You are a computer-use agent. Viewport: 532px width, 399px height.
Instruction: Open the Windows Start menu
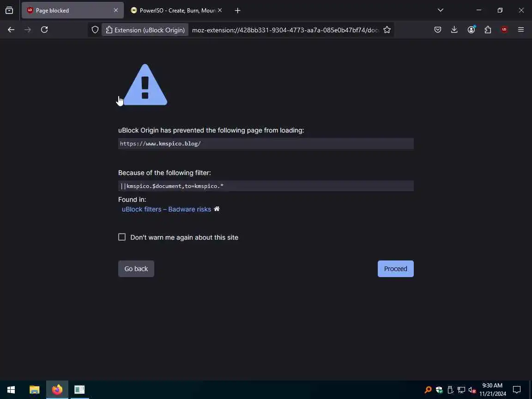[x=11, y=389]
